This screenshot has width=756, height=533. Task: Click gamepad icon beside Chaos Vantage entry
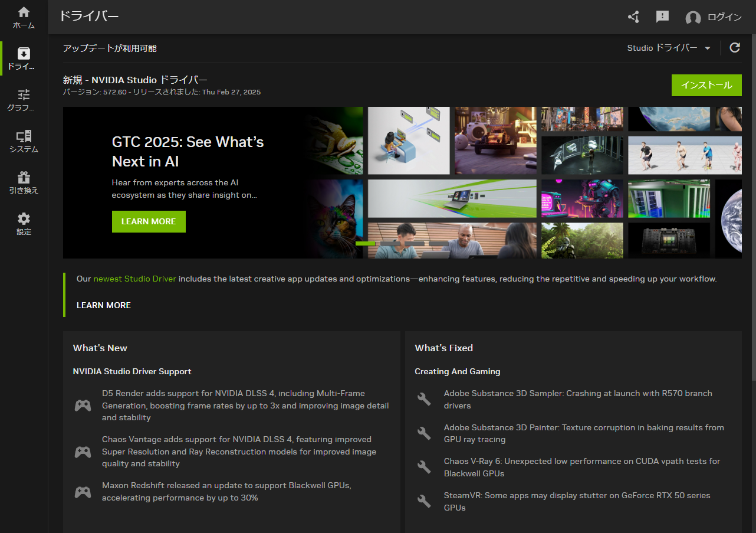pyautogui.click(x=83, y=452)
